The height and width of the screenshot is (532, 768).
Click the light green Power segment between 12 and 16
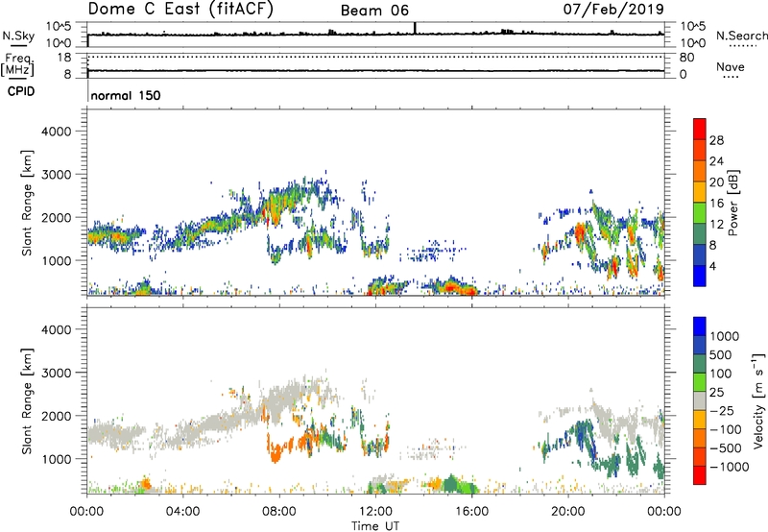coord(700,212)
